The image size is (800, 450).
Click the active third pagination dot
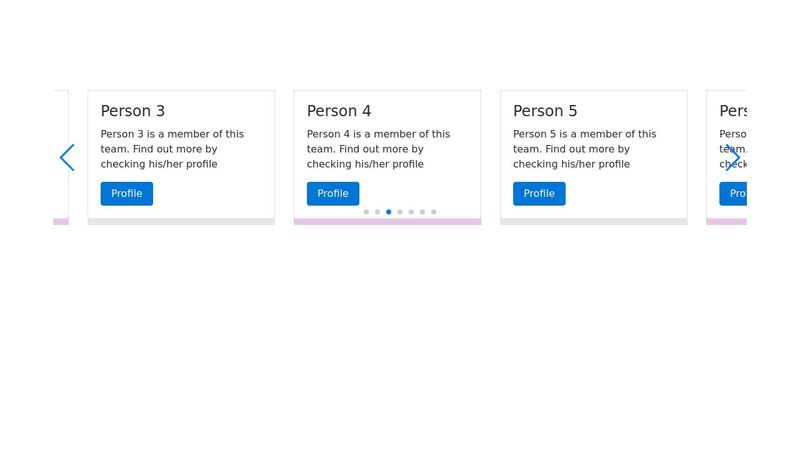tap(389, 212)
